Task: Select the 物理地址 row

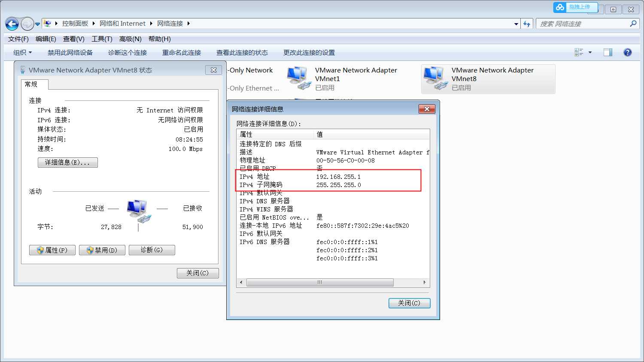Action: click(333, 160)
